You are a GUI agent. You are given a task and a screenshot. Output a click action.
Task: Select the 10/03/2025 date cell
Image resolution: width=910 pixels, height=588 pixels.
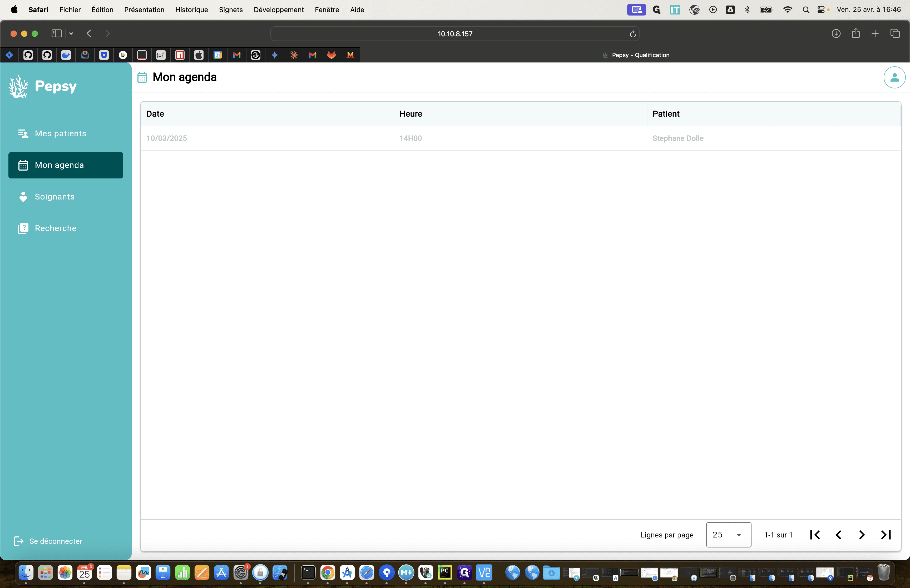(x=166, y=138)
